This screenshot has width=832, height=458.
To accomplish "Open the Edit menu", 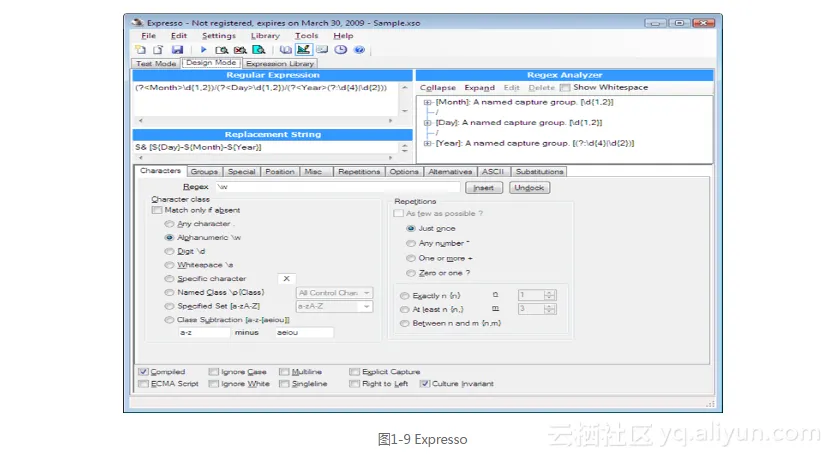I will (179, 36).
